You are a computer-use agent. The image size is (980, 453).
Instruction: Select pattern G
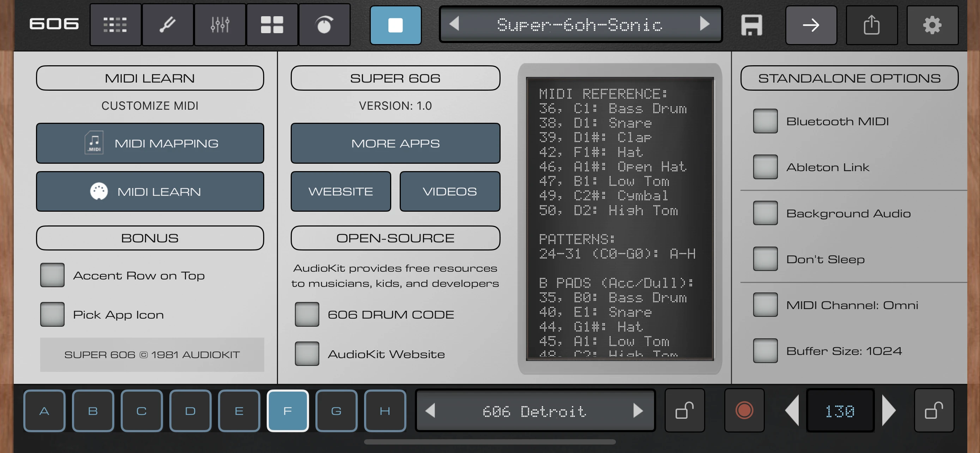[x=336, y=411]
